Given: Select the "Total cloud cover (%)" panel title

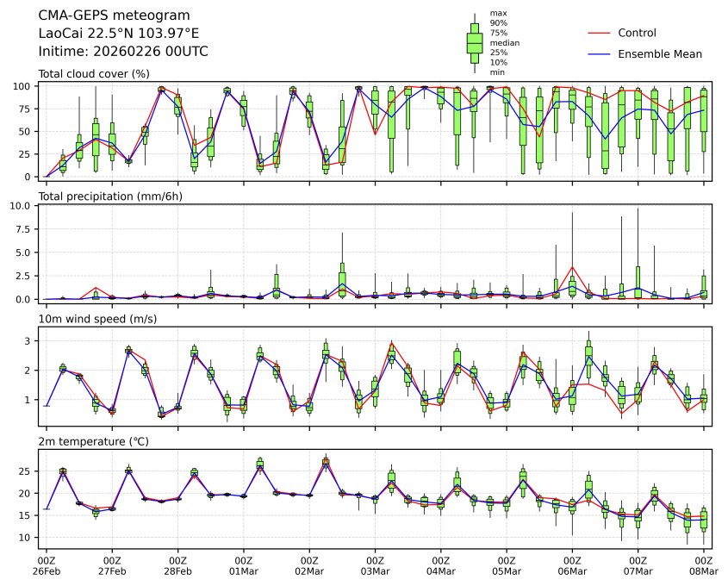Looking at the screenshot, I should coord(94,74).
